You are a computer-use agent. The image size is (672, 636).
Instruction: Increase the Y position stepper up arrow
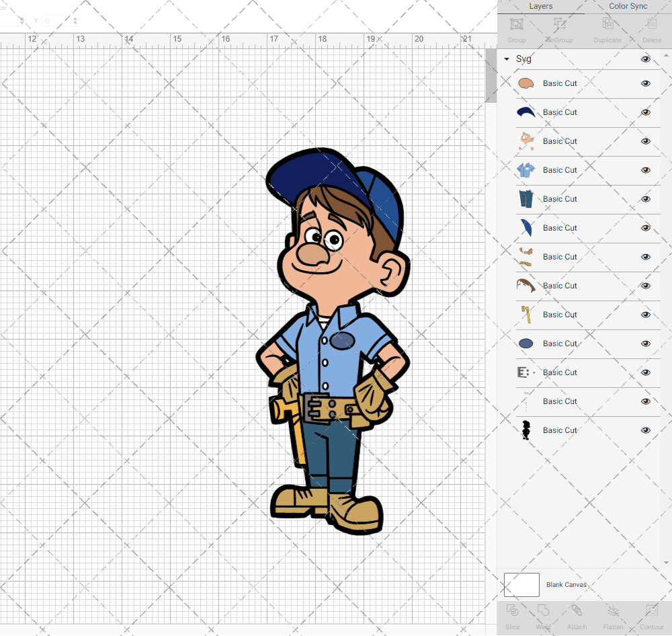[x=75, y=18]
